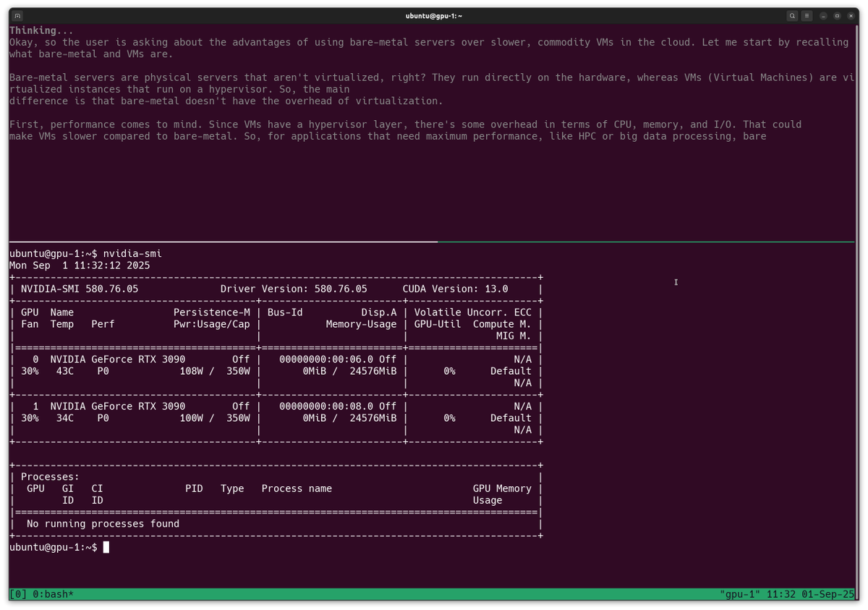Click the tmux status hostname "gpu-1"
The width and height of the screenshot is (868, 610).
[740, 594]
